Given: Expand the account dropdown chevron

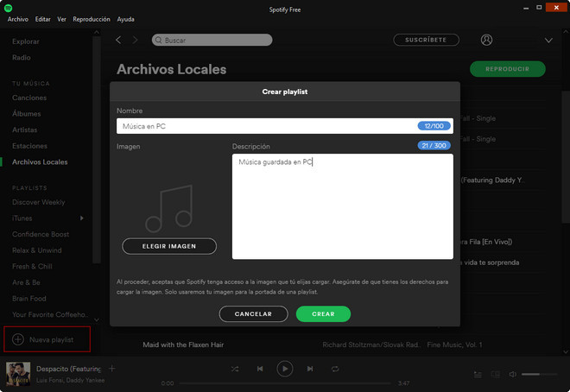Looking at the screenshot, I should tap(548, 41).
